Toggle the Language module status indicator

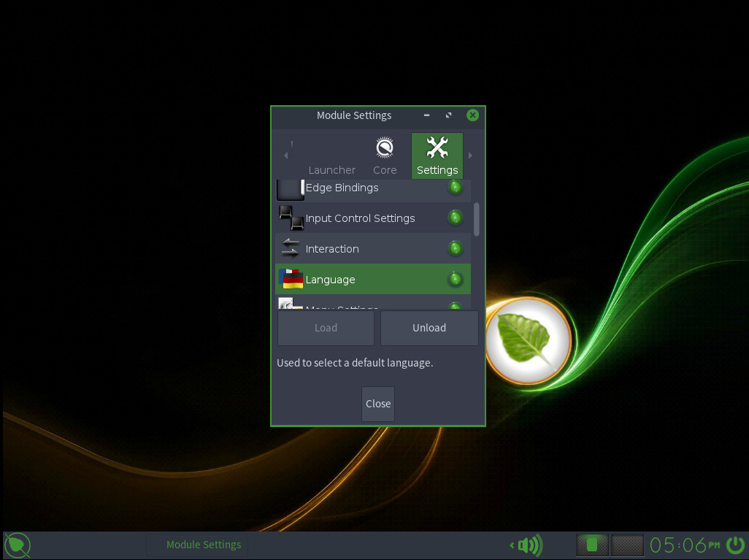[455, 280]
